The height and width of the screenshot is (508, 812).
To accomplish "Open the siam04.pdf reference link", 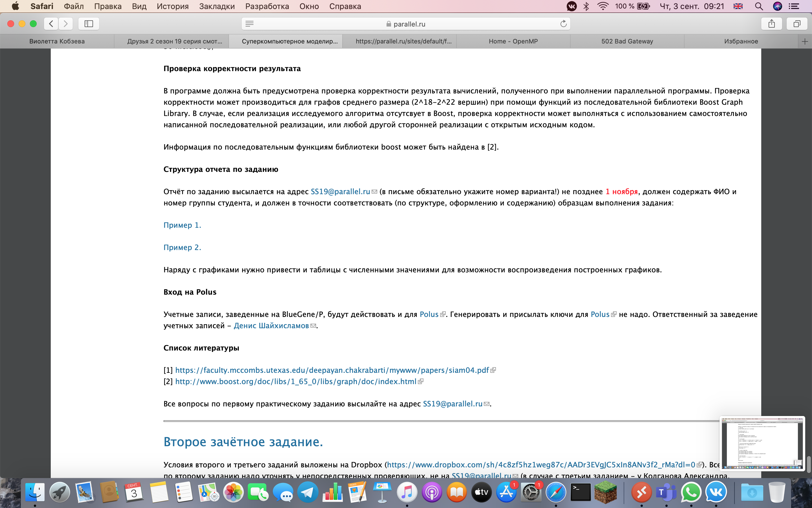I will (x=332, y=370).
